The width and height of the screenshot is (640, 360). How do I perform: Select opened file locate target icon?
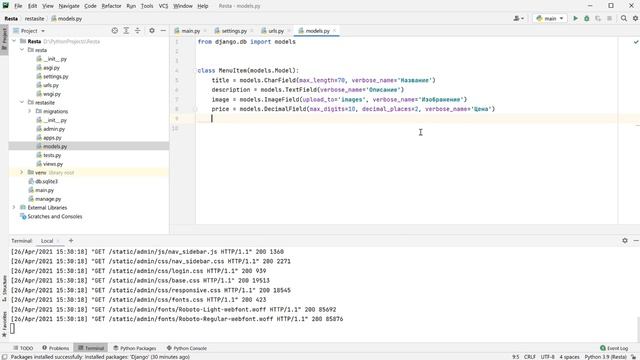115,31
